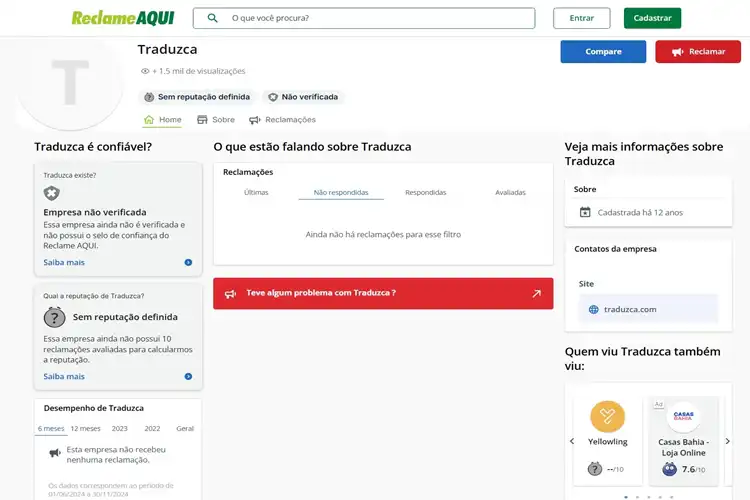
Task: Click the red Reclamar button
Action: (x=698, y=52)
